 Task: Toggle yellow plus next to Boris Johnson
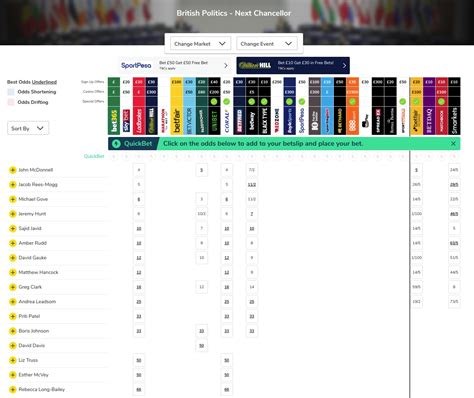(13, 331)
